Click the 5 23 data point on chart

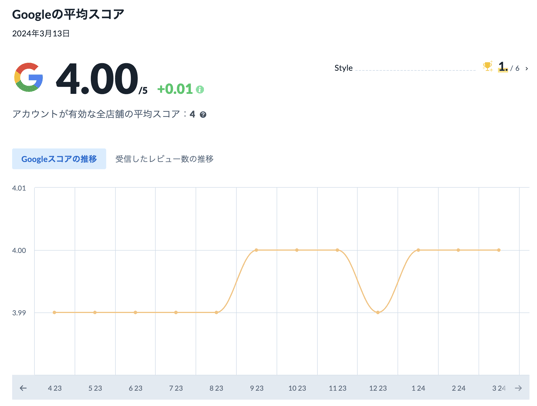(95, 312)
